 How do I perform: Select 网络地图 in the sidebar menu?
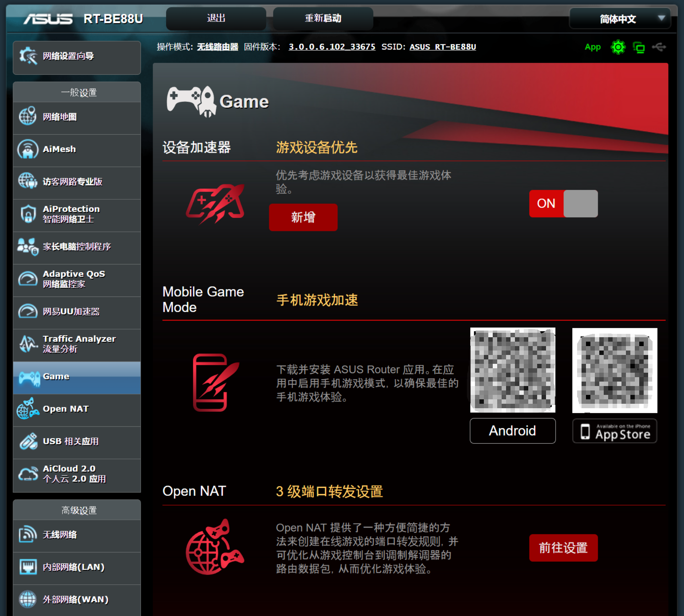(x=60, y=117)
